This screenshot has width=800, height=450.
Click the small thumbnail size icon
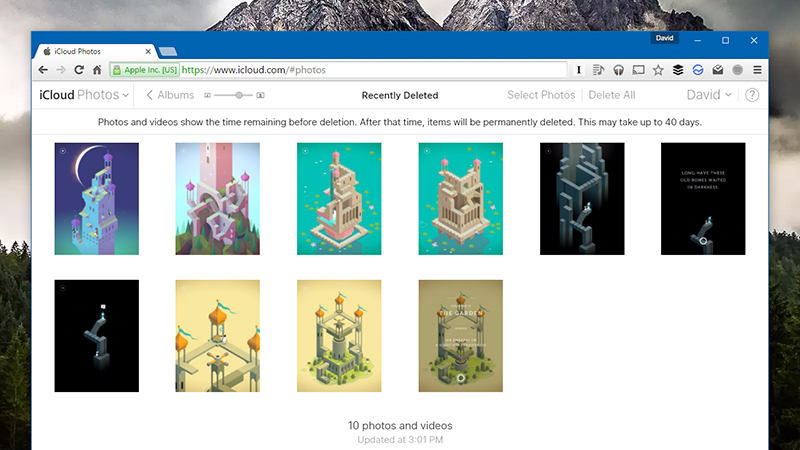207,95
